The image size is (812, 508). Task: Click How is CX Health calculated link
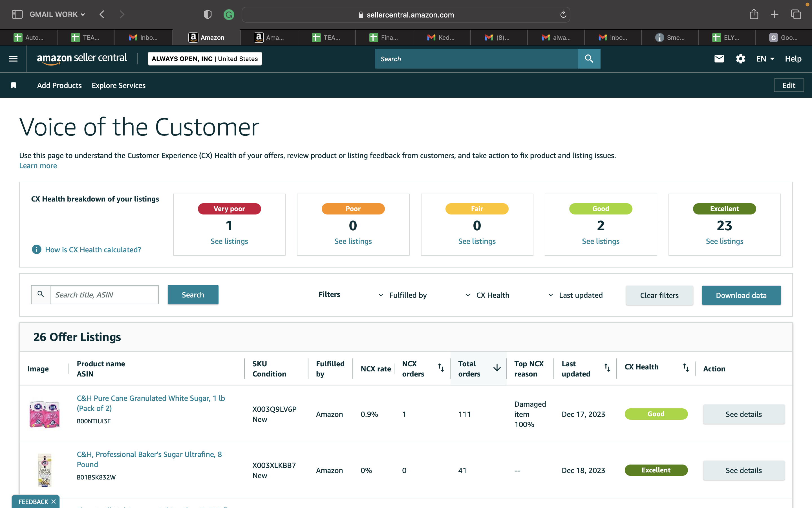pyautogui.click(x=93, y=250)
